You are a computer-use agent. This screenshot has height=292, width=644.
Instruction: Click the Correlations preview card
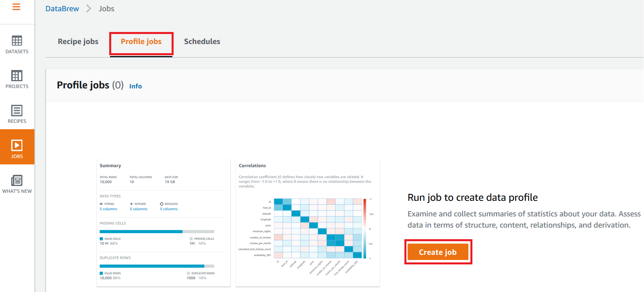pyautogui.click(x=308, y=223)
